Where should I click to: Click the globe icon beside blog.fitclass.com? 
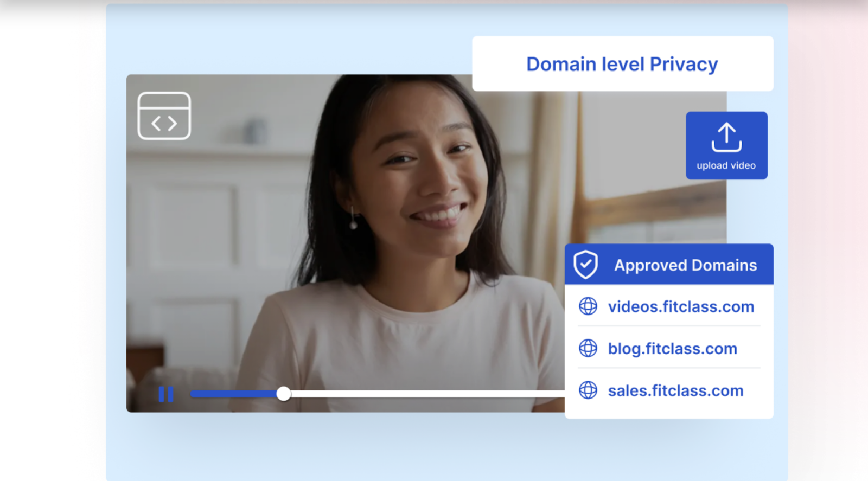click(588, 348)
